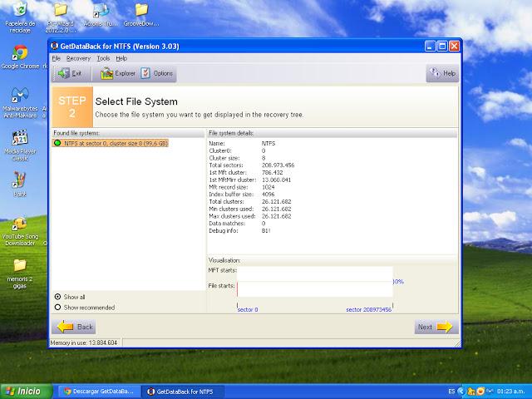
Task: Open the Recovery menu
Action: [78, 59]
